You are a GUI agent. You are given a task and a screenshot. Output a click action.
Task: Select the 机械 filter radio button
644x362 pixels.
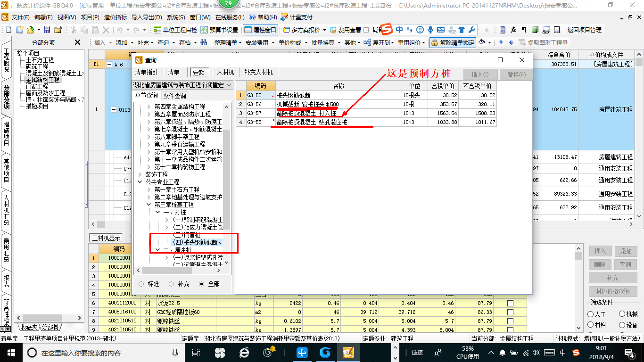pos(622,314)
